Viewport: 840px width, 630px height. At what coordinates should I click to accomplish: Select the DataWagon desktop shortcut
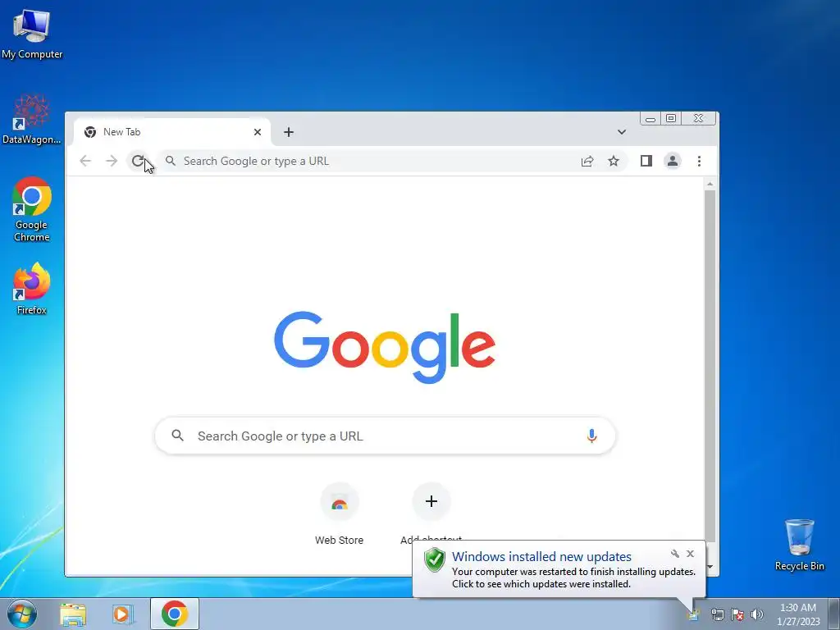coord(32,119)
